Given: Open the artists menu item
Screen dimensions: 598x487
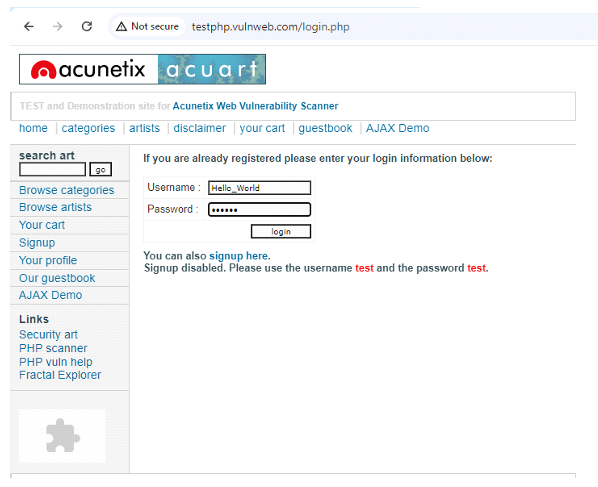Looking at the screenshot, I should pyautogui.click(x=145, y=128).
